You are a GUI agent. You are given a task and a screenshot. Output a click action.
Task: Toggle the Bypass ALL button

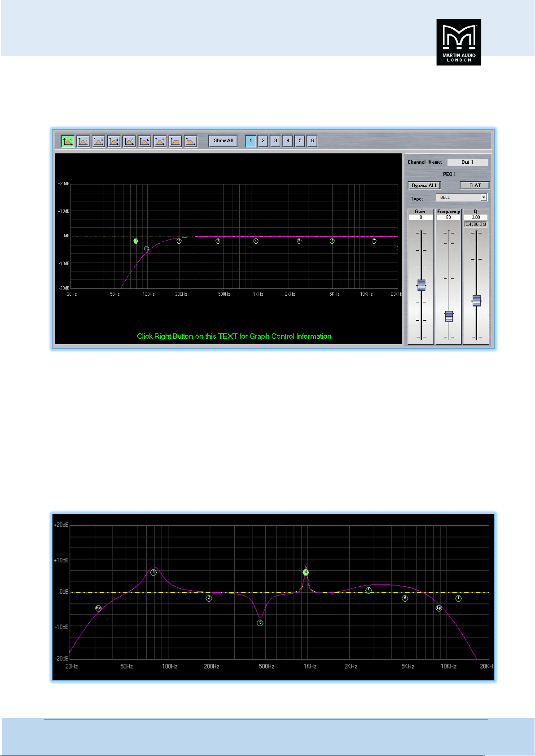(424, 185)
